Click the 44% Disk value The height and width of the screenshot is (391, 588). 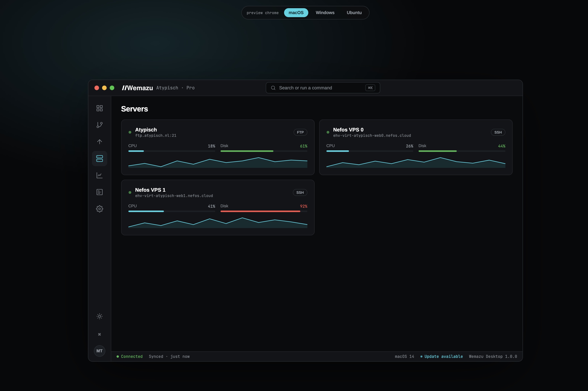[502, 146]
